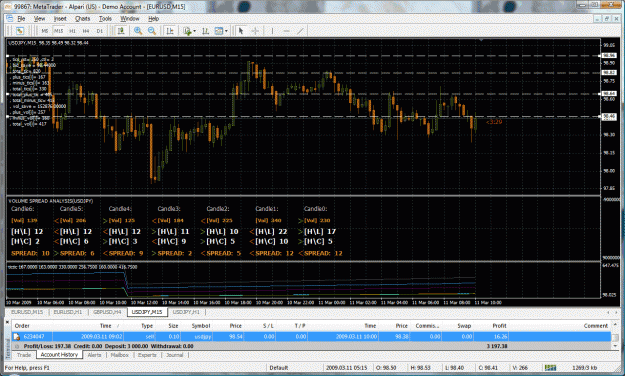Click the connection status bars icon
This screenshot has height=376, width=625.
pos(550,368)
